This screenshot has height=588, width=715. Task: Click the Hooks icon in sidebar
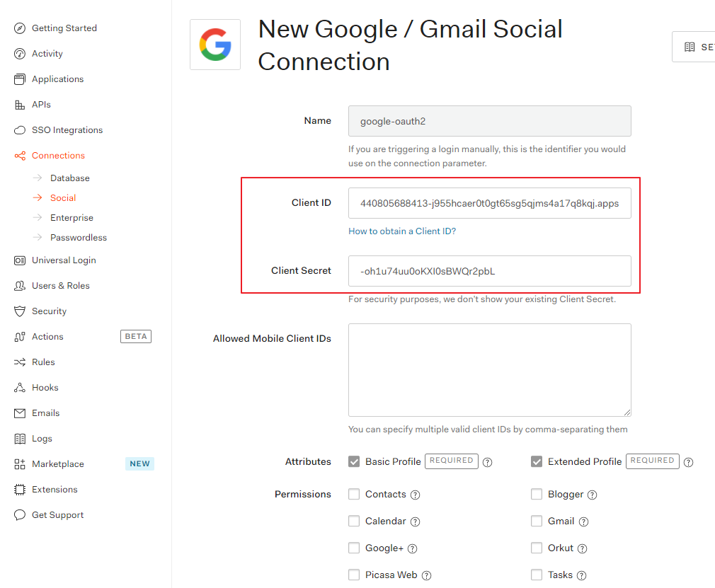tap(20, 388)
